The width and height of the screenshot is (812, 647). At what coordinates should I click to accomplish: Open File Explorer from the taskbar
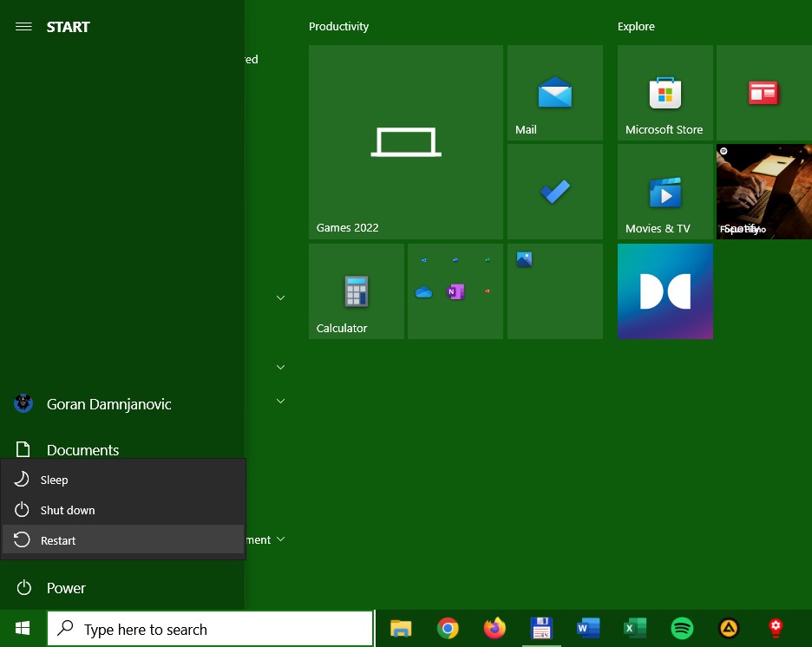click(x=401, y=629)
